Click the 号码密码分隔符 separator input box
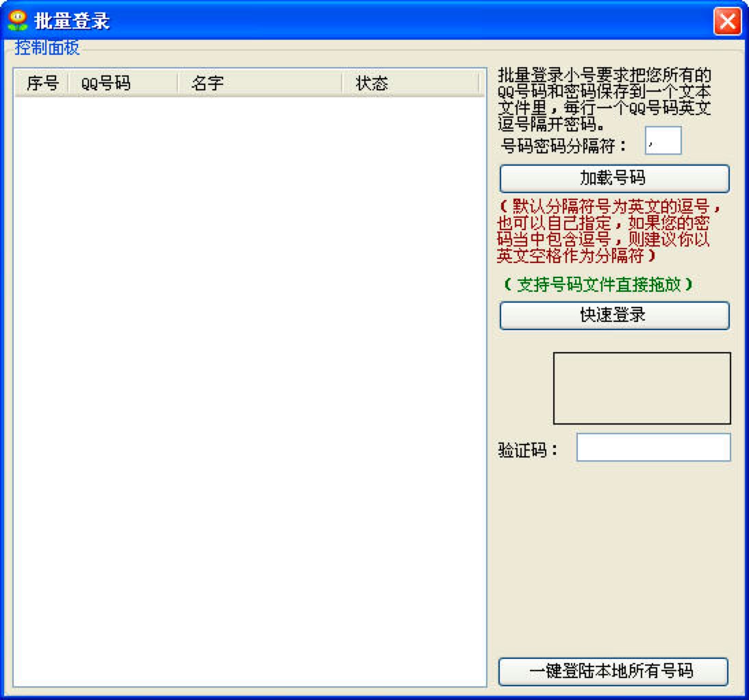This screenshot has width=749, height=700. coord(662,141)
